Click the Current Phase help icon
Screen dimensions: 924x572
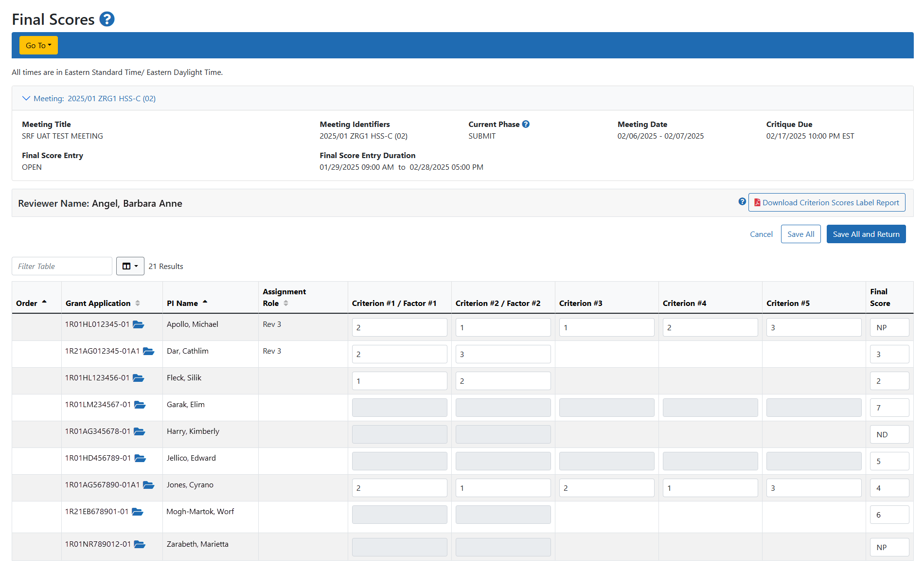pyautogui.click(x=526, y=125)
